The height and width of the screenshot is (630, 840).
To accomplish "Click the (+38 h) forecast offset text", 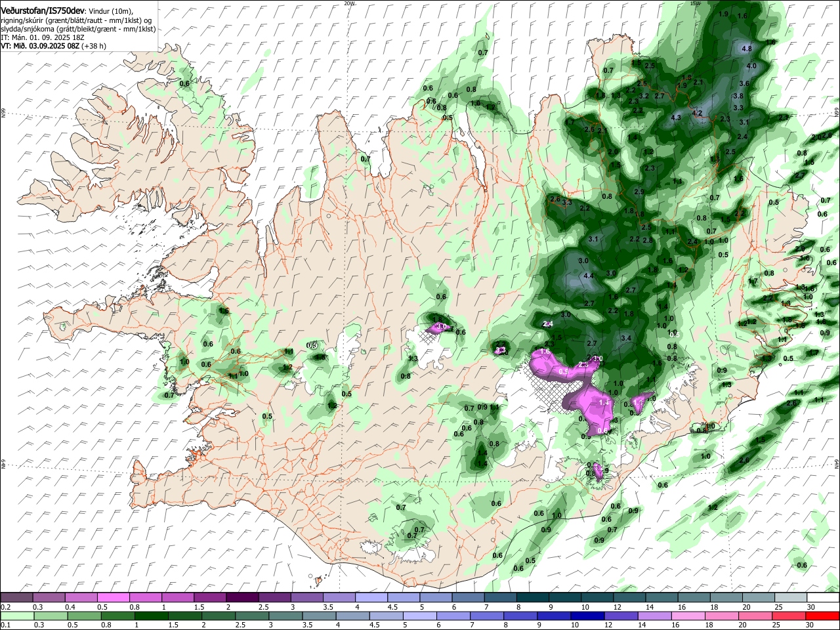I will pyautogui.click(x=94, y=46).
